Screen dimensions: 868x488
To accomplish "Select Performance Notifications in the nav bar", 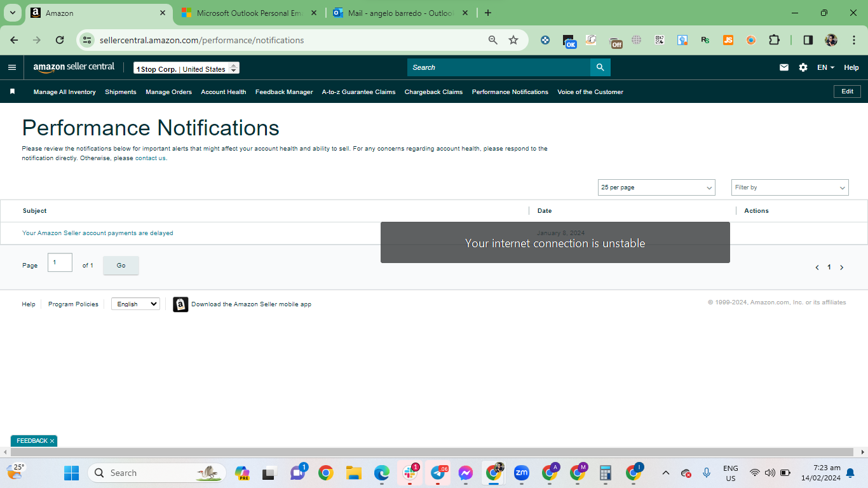I will pyautogui.click(x=510, y=92).
